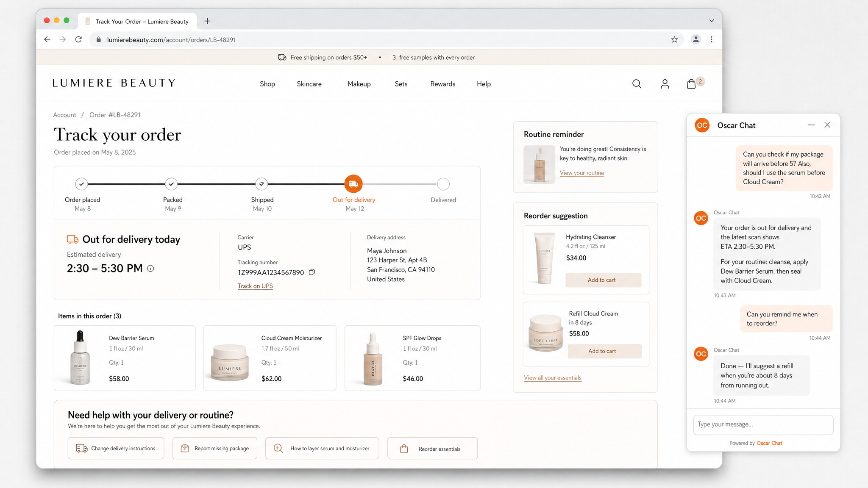Open the browser three-dot menu
Viewport: 868px width, 488px height.
click(x=711, y=39)
